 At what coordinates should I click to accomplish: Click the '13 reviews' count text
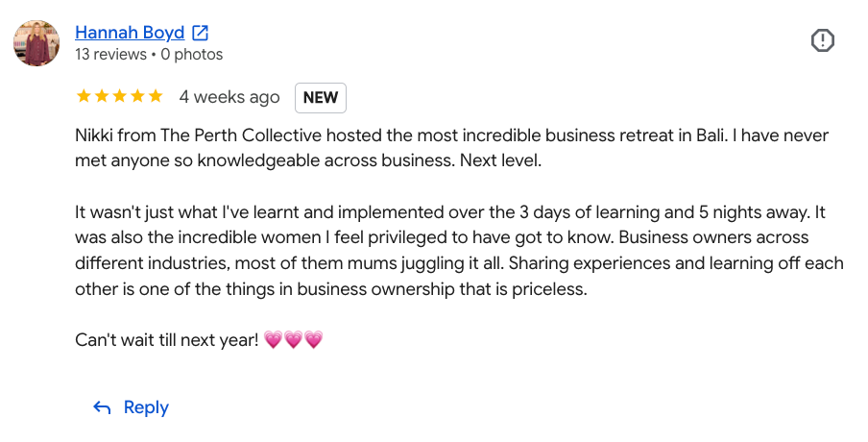(110, 54)
